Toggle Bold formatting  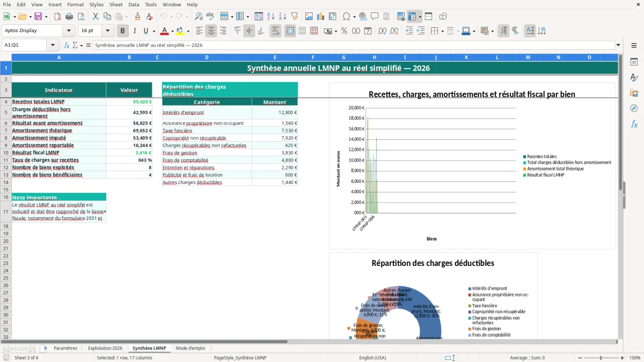coord(122,31)
